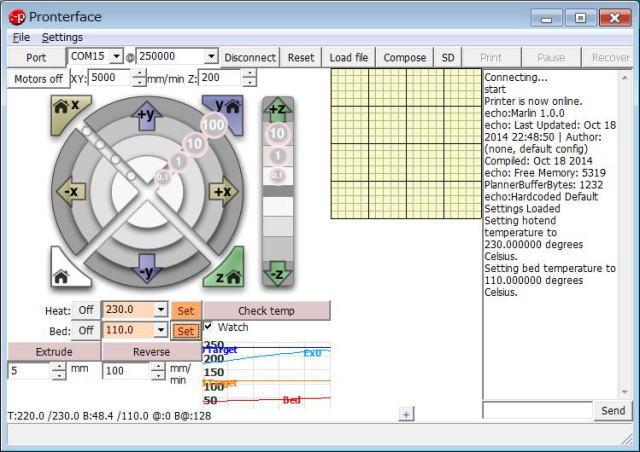
Task: Click the XY feedrate 5000 field
Action: coord(111,78)
